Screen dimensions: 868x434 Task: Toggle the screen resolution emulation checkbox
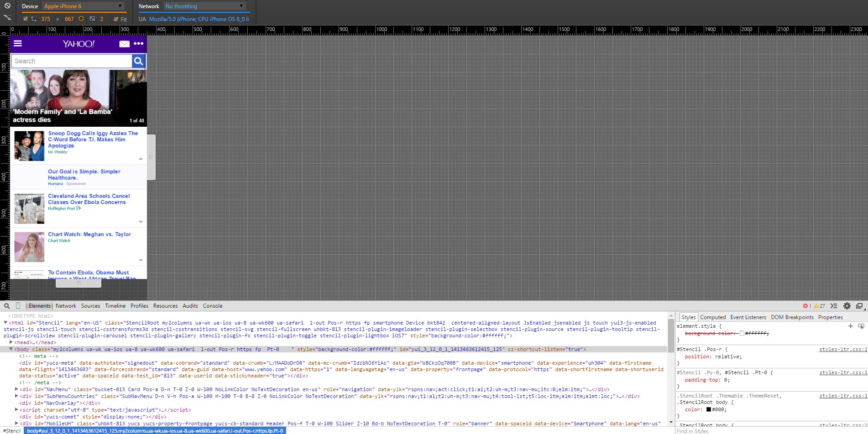point(26,19)
